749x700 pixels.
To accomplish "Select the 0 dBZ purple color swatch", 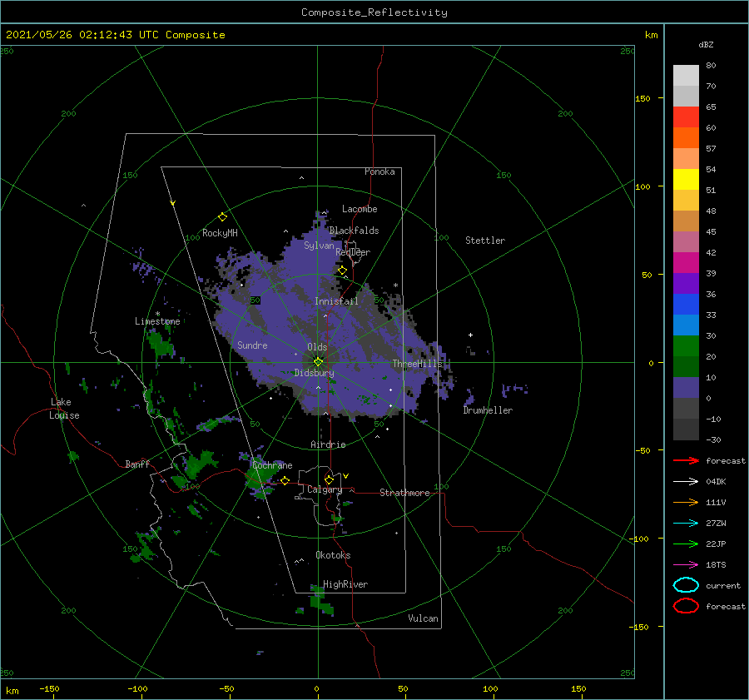I will click(x=686, y=387).
